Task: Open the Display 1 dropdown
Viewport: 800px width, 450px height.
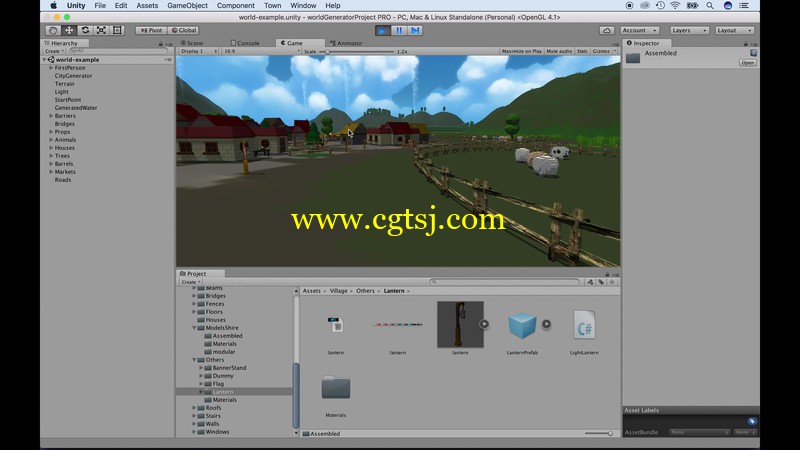Action: (198, 51)
